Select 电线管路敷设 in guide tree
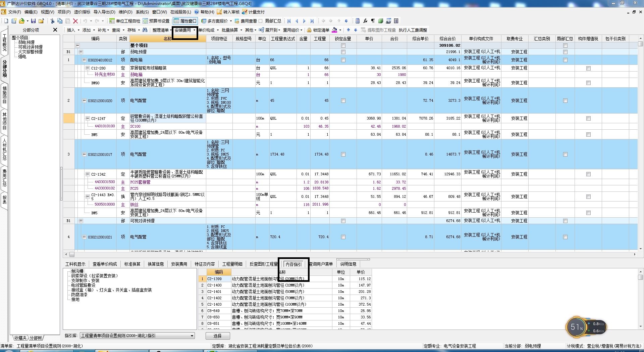The image size is (644, 352). (x=83, y=285)
